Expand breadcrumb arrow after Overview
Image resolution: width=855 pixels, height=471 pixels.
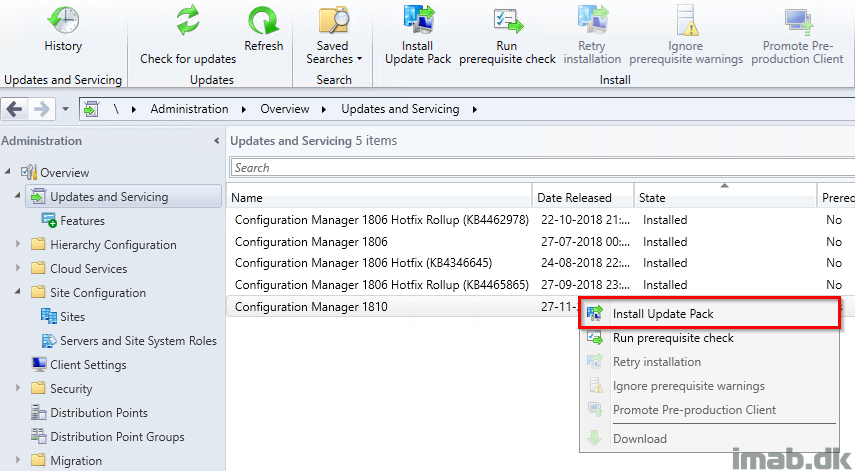(x=324, y=110)
